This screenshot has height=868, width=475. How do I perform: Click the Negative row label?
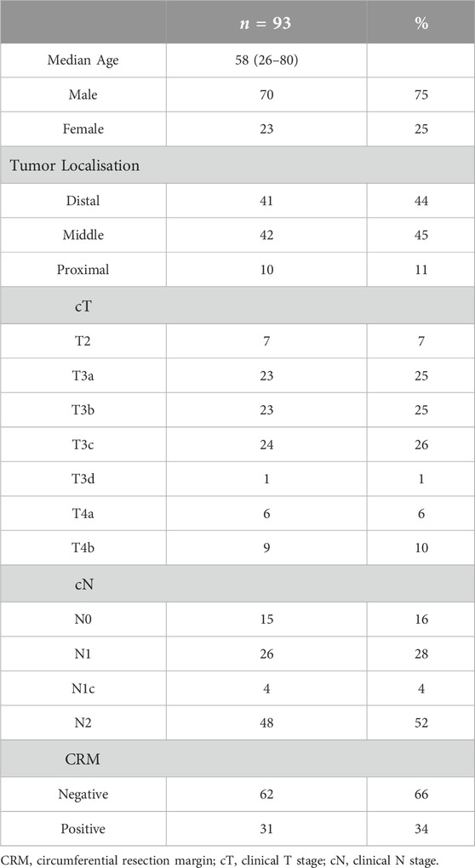(x=83, y=794)
